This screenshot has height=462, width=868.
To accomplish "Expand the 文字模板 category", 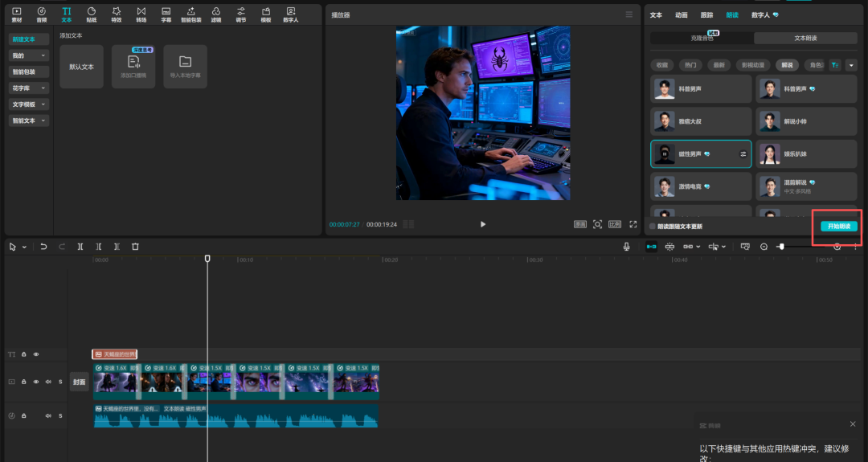I will [29, 104].
